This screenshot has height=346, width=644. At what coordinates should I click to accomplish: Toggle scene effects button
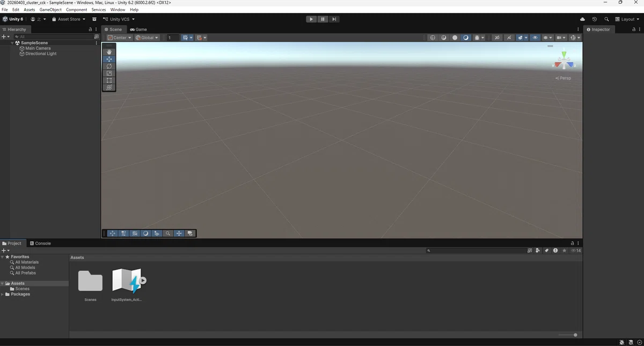520,38
